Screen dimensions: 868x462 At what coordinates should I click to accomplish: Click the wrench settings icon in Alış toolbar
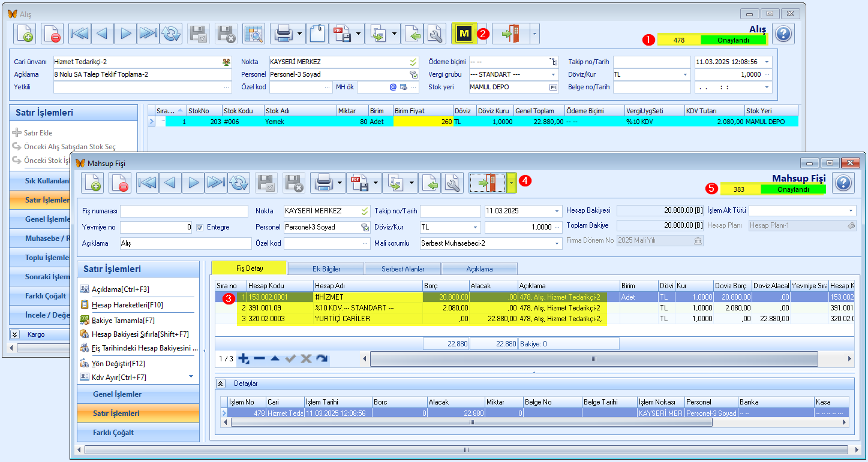[x=435, y=34]
